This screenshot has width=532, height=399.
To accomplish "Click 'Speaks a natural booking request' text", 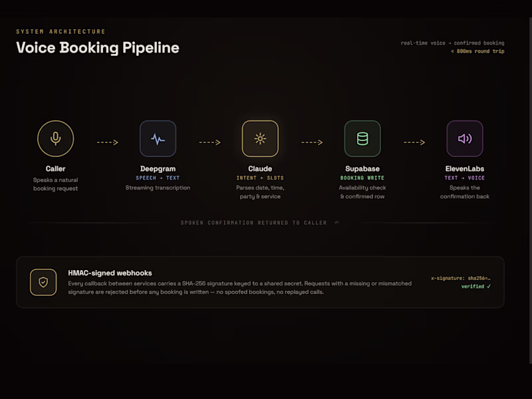I will coord(56,184).
